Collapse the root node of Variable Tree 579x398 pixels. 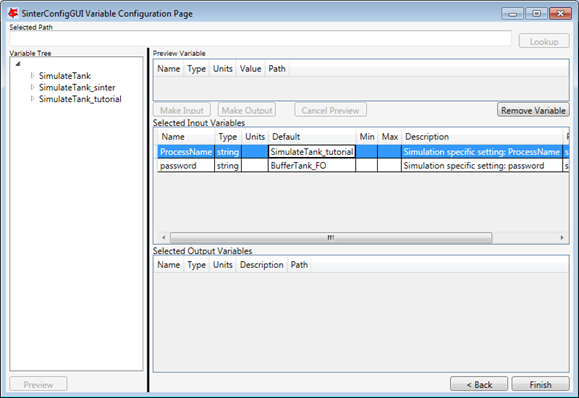coord(18,64)
